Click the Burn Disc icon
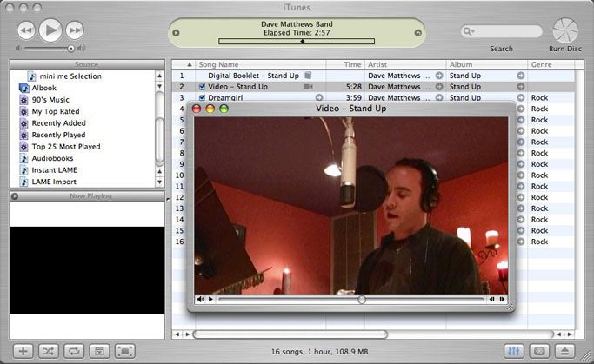Screen dimensions: 594x364 point(565,30)
